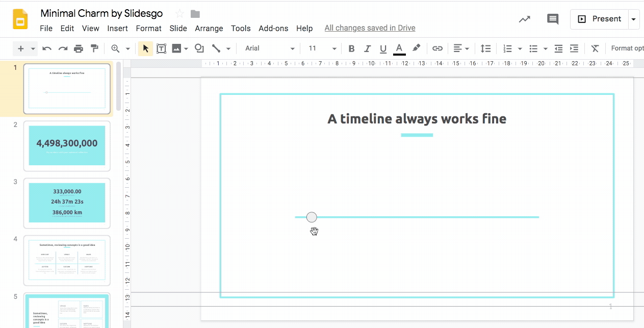Click the Undo icon
The height and width of the screenshot is (328, 644).
coord(46,48)
